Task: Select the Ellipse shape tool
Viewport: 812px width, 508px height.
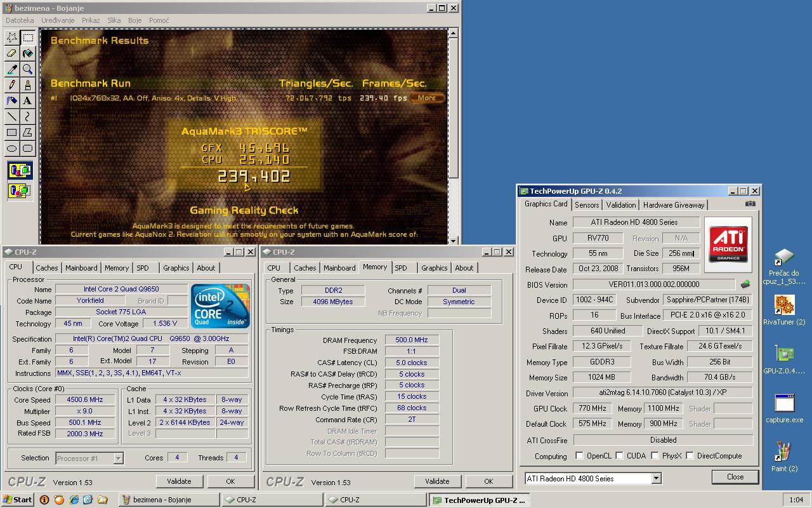Action: (x=11, y=149)
